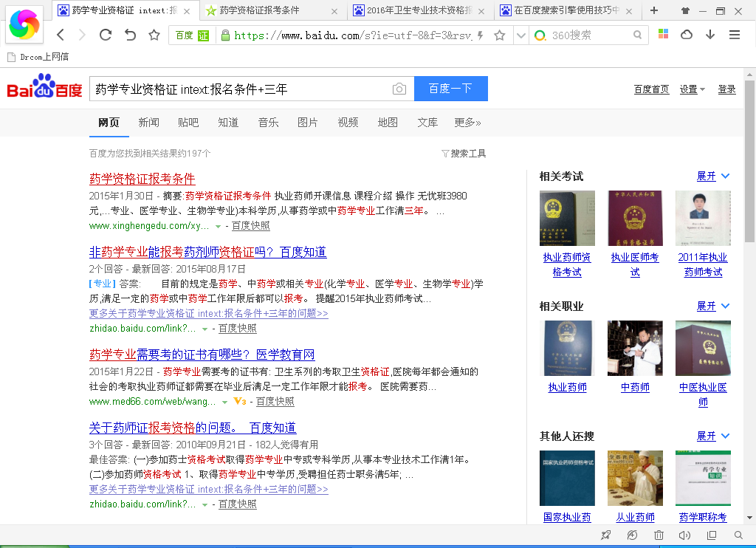Screen dimensions: 756x548
Task: Click the undo restore-tab icon
Action: pos(130,35)
